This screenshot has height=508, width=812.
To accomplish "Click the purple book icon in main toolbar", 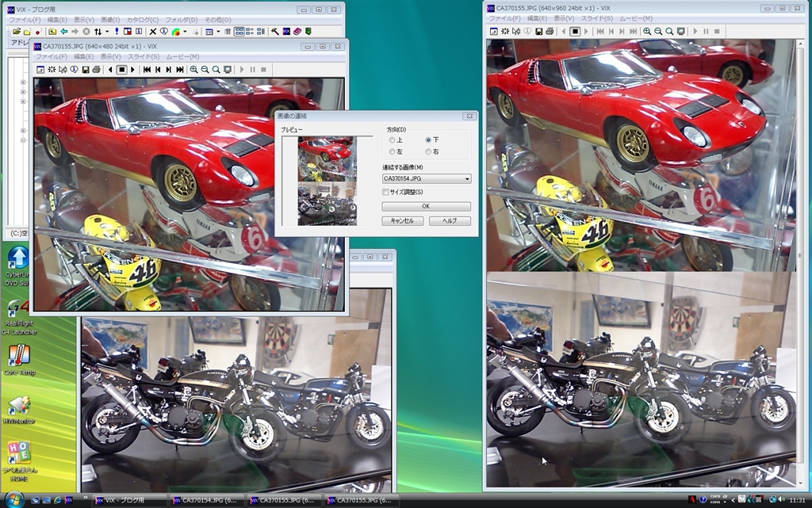I will (x=297, y=32).
